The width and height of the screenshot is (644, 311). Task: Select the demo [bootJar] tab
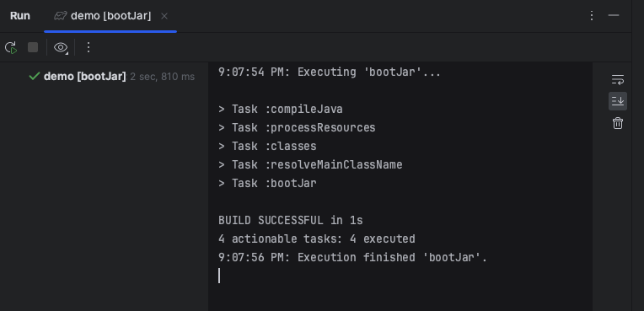coord(110,16)
